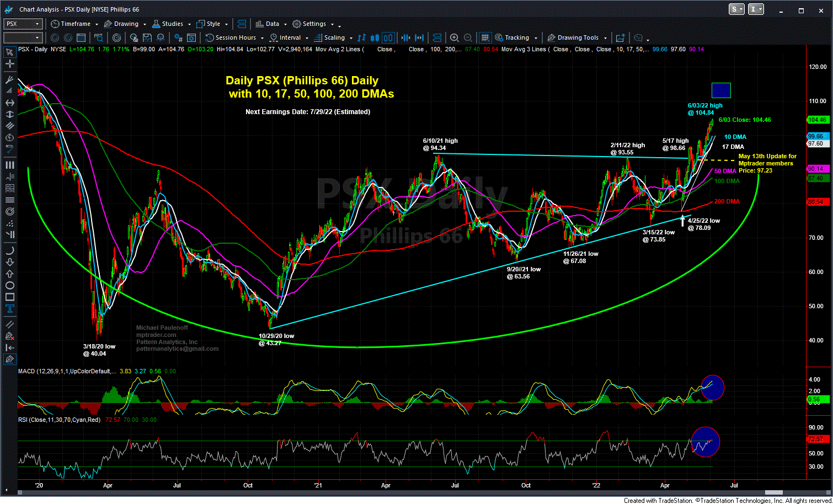Click the calendar window icon in toolbar

tap(81, 38)
